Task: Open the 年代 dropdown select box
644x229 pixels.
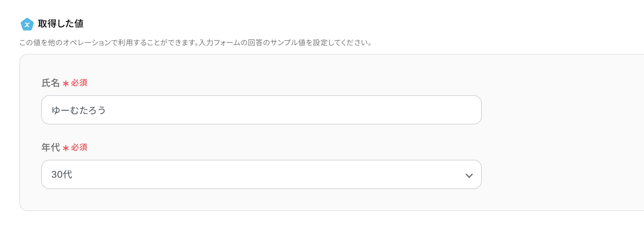Action: pos(261,174)
